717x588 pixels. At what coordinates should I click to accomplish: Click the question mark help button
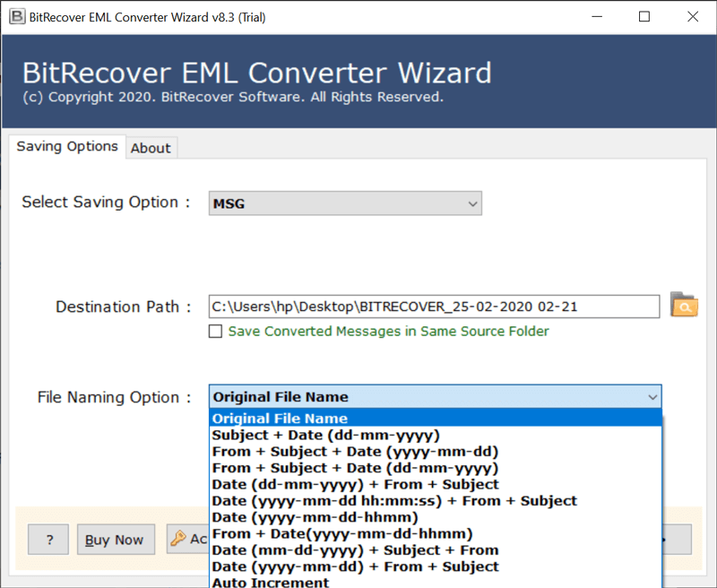(48, 540)
